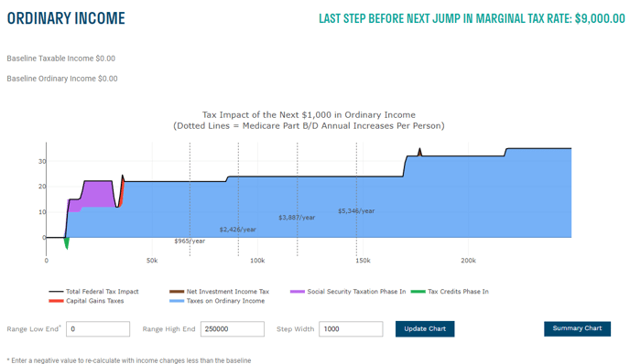Click the $5,346/year Medicare marker label
Screen dimensions: 630x364
pos(356,211)
